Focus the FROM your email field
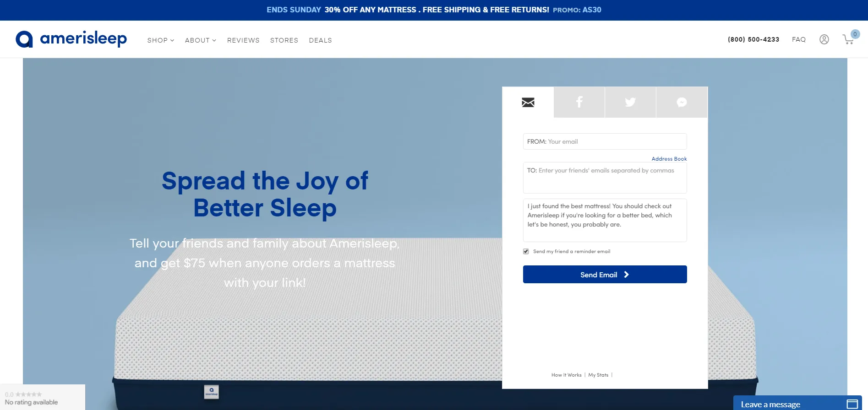 [605, 141]
